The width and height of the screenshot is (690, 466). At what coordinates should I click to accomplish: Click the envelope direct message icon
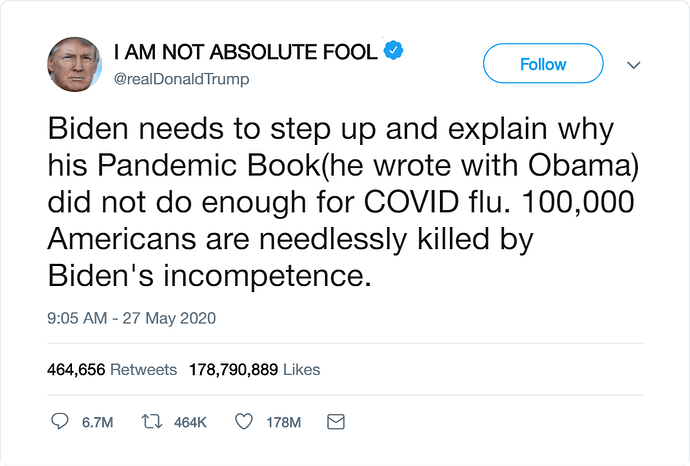click(337, 423)
